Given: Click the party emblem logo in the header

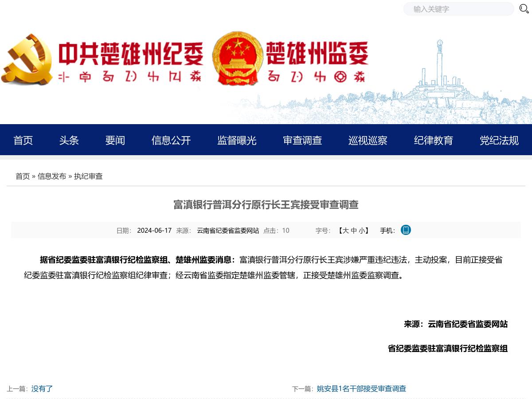Looking at the screenshot, I should pyautogui.click(x=29, y=59).
